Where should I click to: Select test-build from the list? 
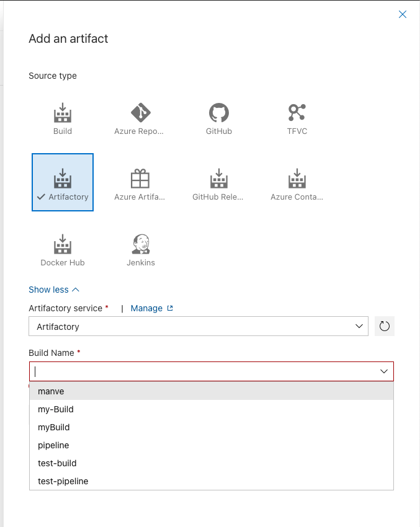[212, 463]
